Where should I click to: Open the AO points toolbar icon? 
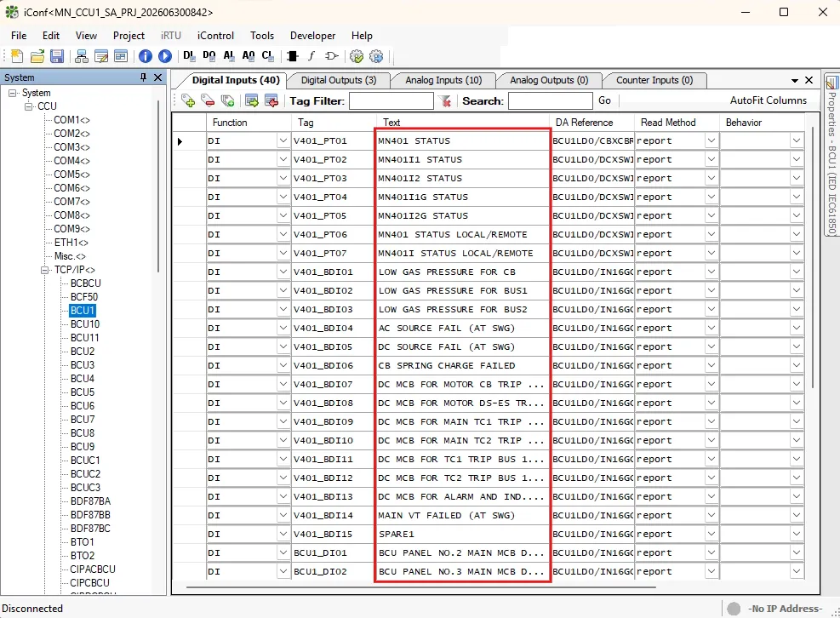[x=248, y=55]
